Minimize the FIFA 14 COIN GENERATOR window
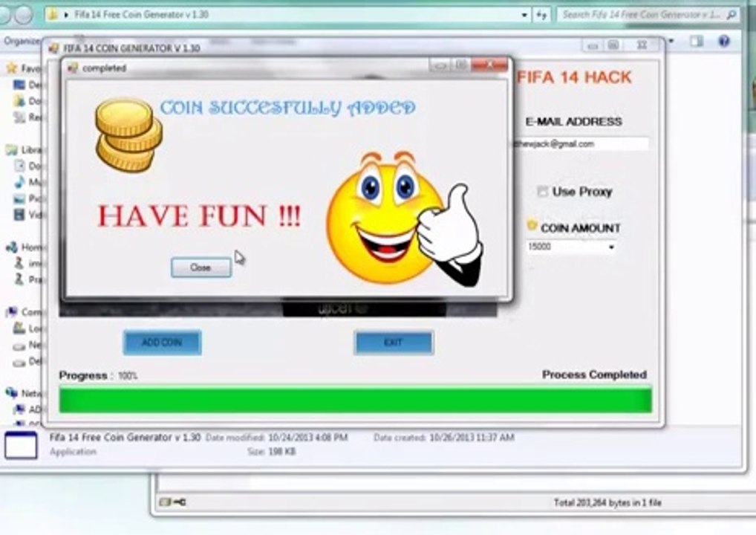Image resolution: width=756 pixels, height=535 pixels. click(593, 46)
